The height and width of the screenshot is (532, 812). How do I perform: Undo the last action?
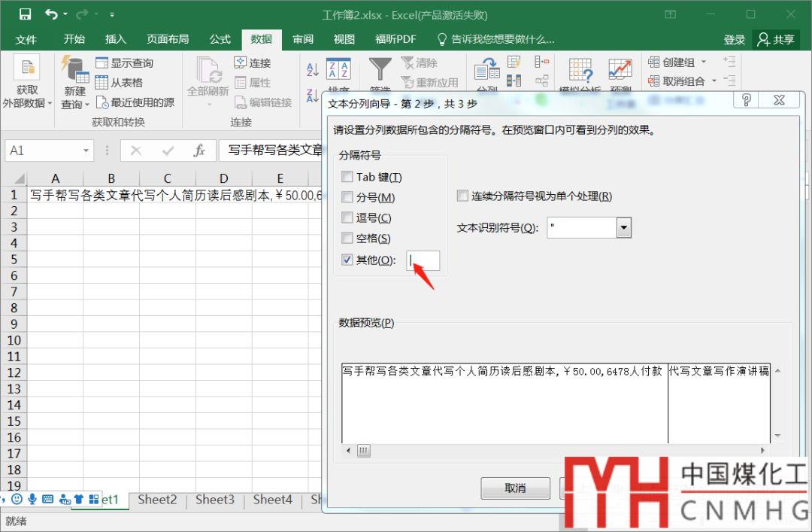(51, 14)
